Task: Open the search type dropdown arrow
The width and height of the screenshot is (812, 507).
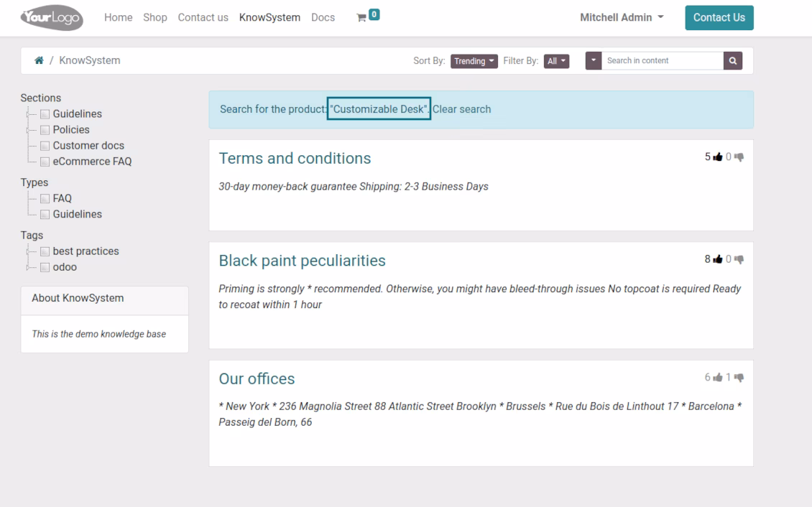Action: coord(594,60)
